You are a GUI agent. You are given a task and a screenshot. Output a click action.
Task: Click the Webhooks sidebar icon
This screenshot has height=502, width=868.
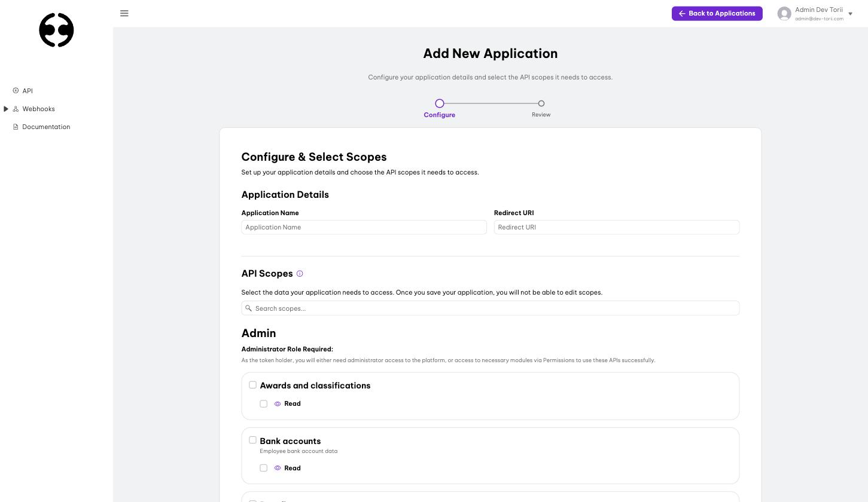point(16,109)
